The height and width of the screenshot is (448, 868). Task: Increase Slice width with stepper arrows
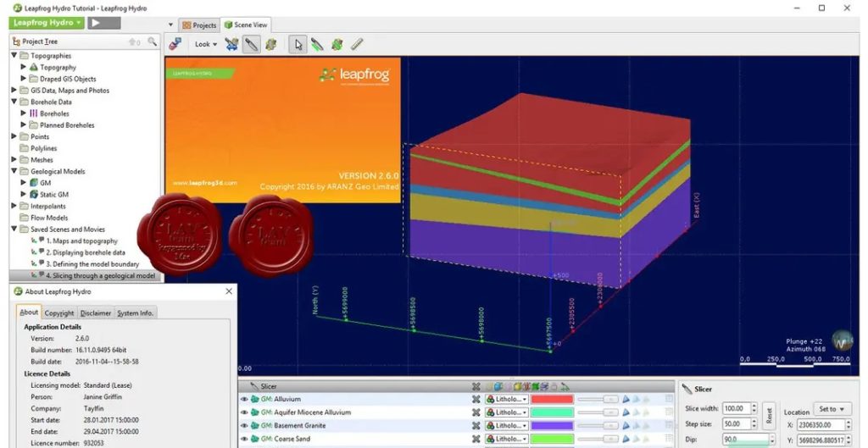754,406
